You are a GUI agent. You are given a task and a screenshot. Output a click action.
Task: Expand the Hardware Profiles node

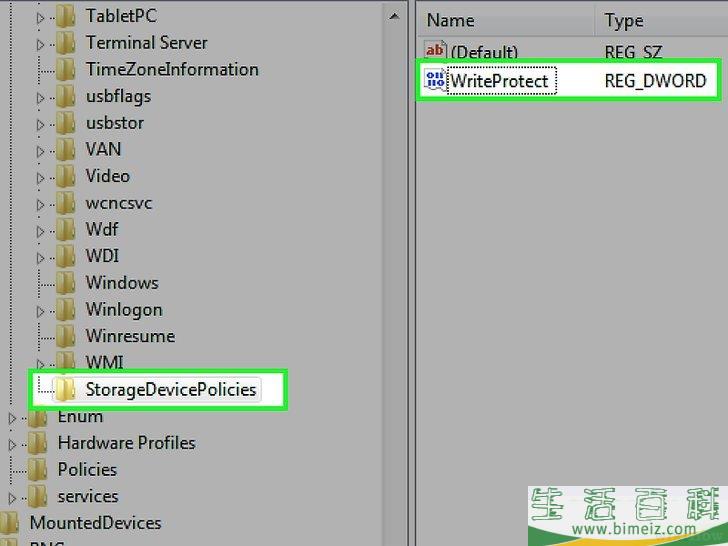pyautogui.click(x=13, y=444)
